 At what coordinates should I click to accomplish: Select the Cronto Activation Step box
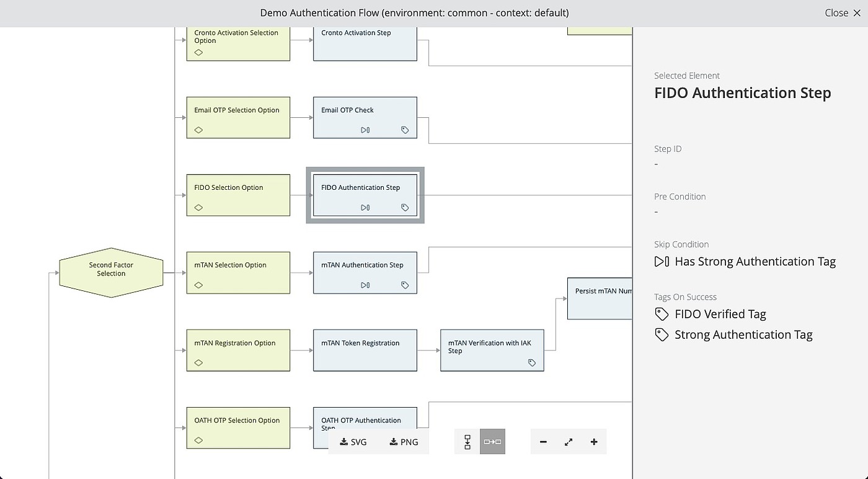(x=365, y=43)
